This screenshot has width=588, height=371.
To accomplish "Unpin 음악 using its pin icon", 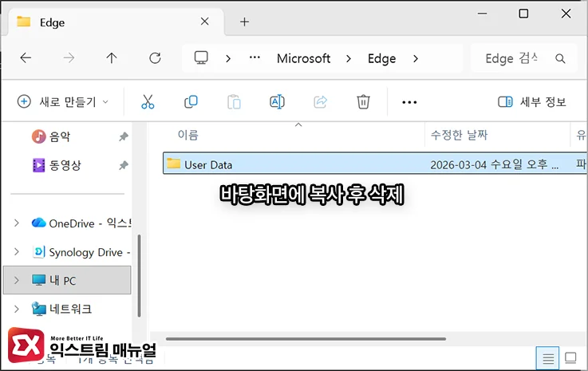I will (124, 136).
